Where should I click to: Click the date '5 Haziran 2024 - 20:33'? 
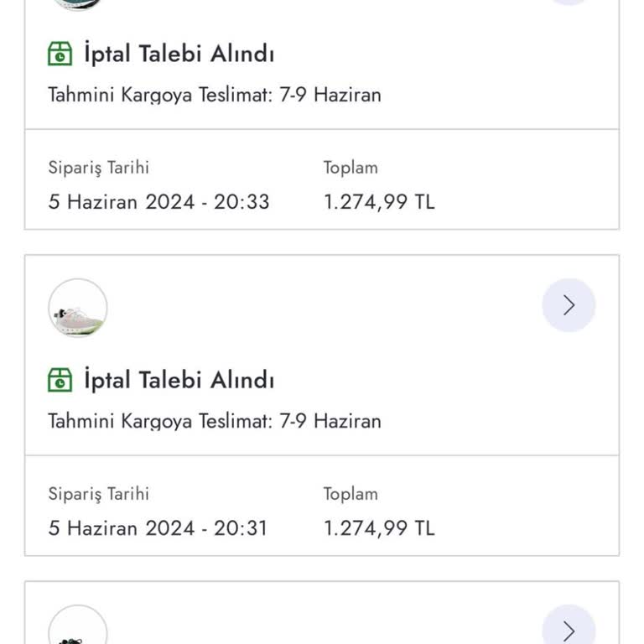[x=158, y=202]
